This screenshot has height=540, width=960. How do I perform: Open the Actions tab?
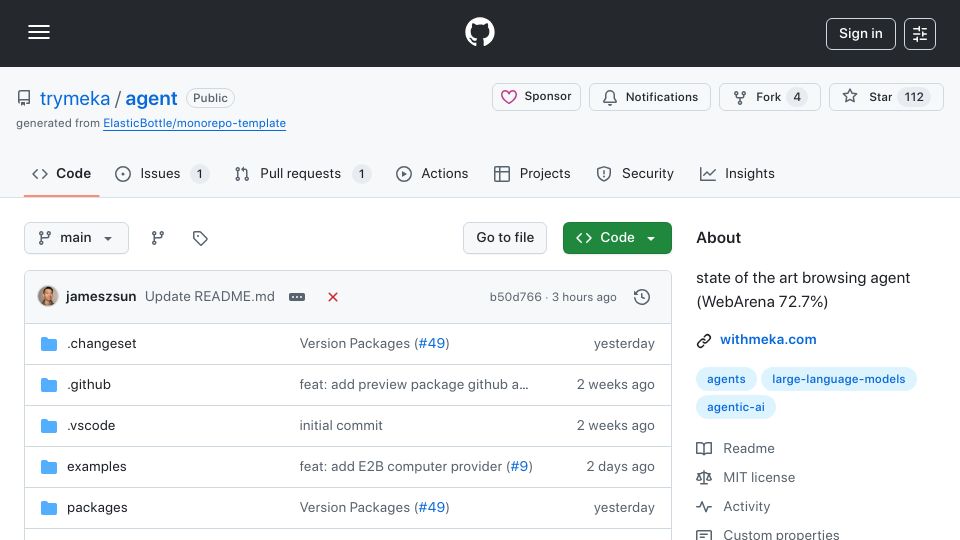click(432, 174)
